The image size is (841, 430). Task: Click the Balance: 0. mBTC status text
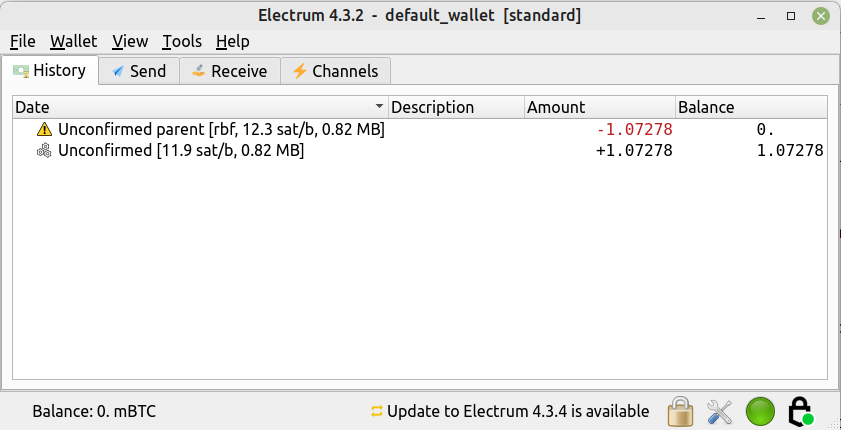coord(94,412)
